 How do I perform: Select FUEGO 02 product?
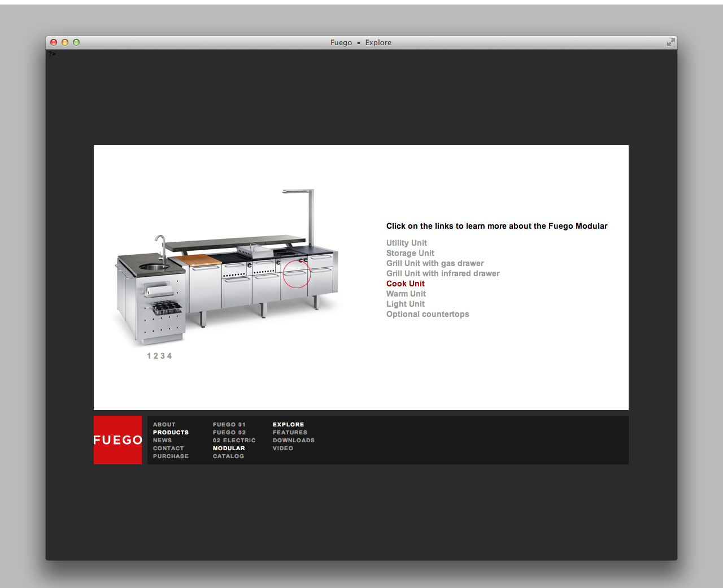pyautogui.click(x=229, y=432)
